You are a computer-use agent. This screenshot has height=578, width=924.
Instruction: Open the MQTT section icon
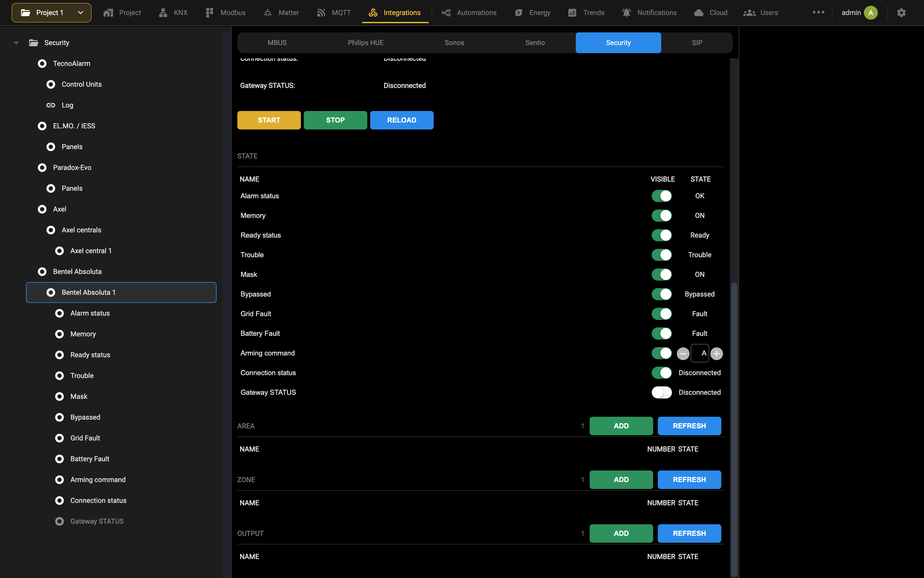(321, 13)
